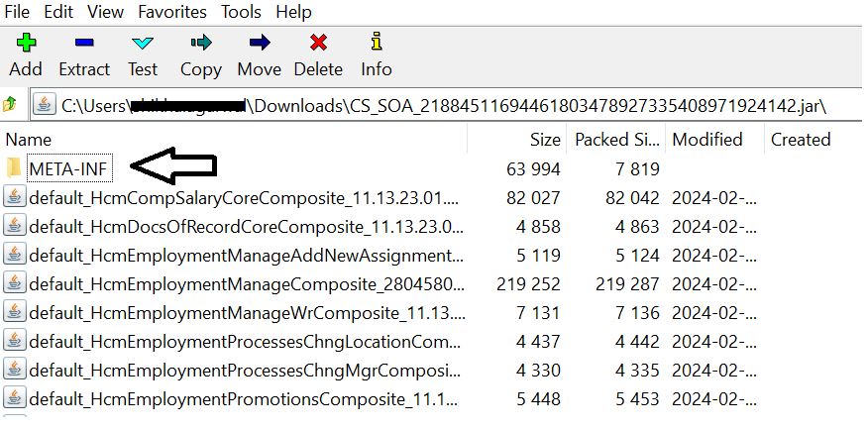Screen dimensions: 868x430
Task: Open the Favorites menu
Action: click(x=172, y=12)
